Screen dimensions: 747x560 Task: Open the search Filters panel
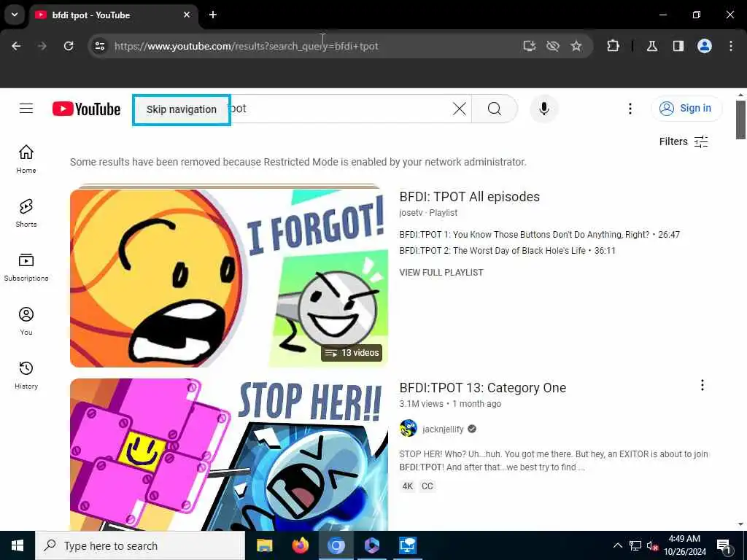[x=684, y=141]
